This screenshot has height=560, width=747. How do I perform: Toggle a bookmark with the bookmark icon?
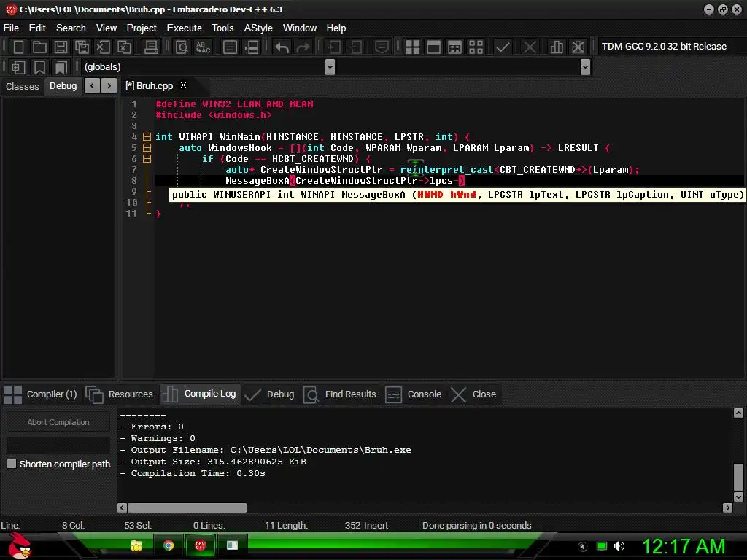[x=39, y=67]
